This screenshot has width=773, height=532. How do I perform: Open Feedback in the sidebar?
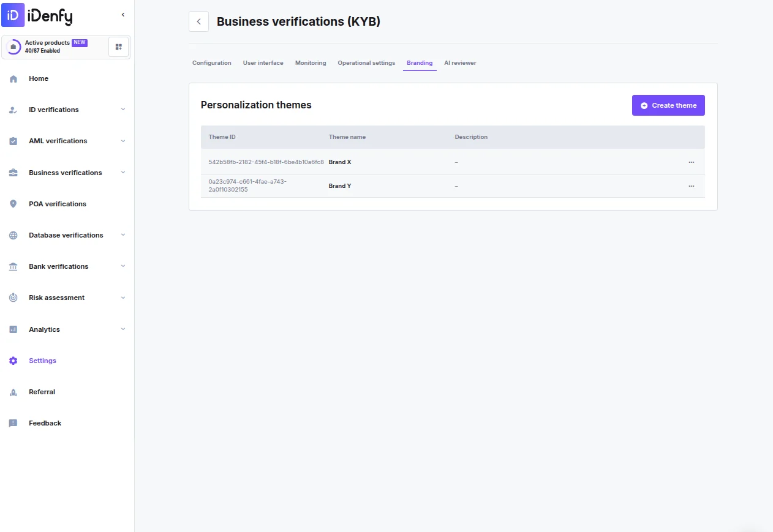tap(45, 423)
